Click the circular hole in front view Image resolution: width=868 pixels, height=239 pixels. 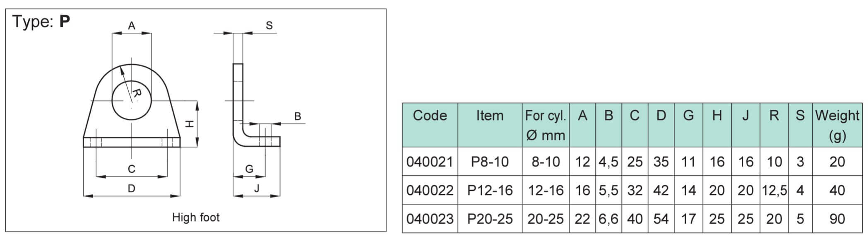pos(132,101)
